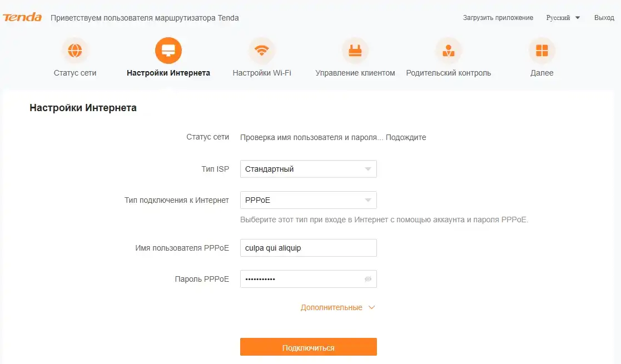Toggle visibility of the PPPoE password
Screen dimensions: 621x364
(368, 279)
